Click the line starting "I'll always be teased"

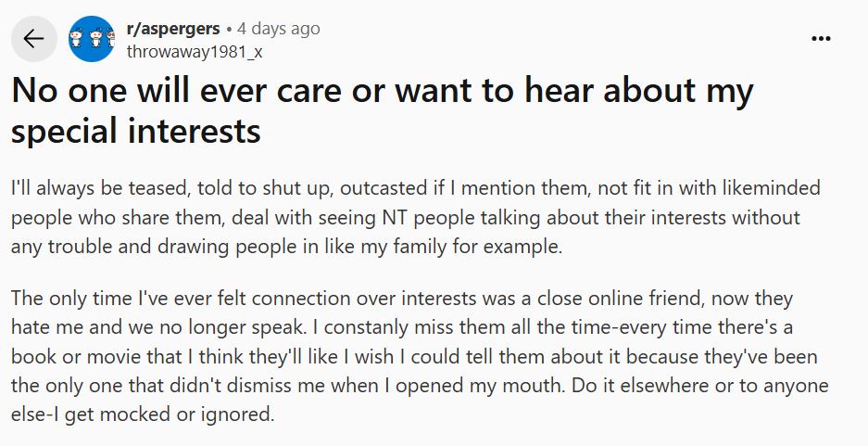point(416,188)
